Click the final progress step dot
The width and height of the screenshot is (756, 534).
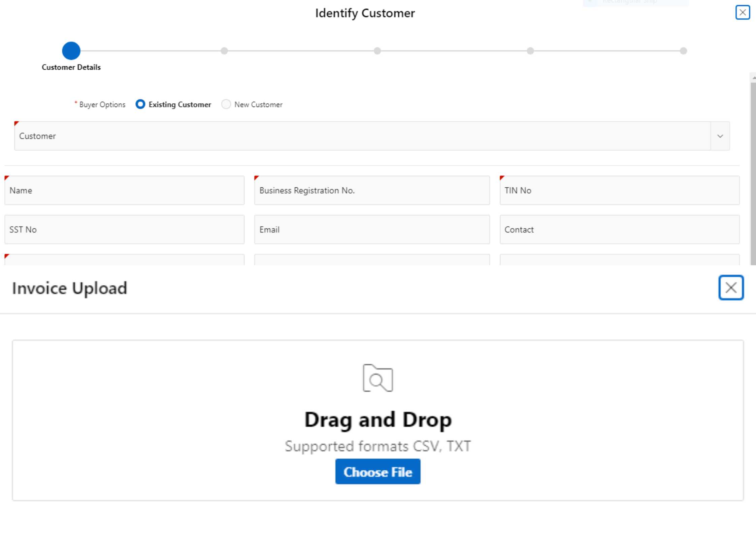click(683, 51)
